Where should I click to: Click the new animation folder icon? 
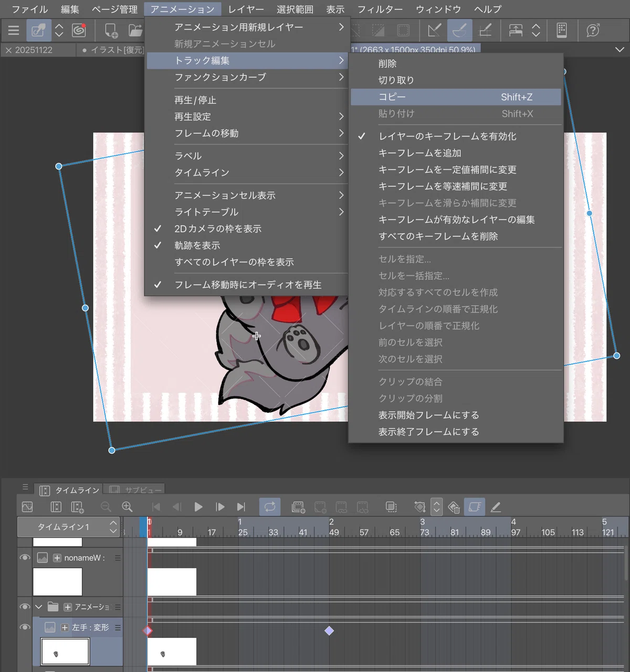tap(298, 507)
